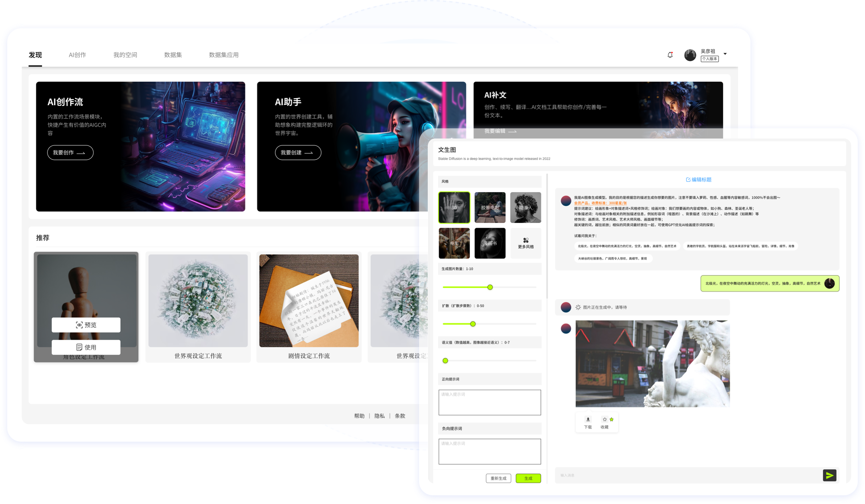Go to the 数据集 tab
The image size is (865, 504).
click(173, 55)
